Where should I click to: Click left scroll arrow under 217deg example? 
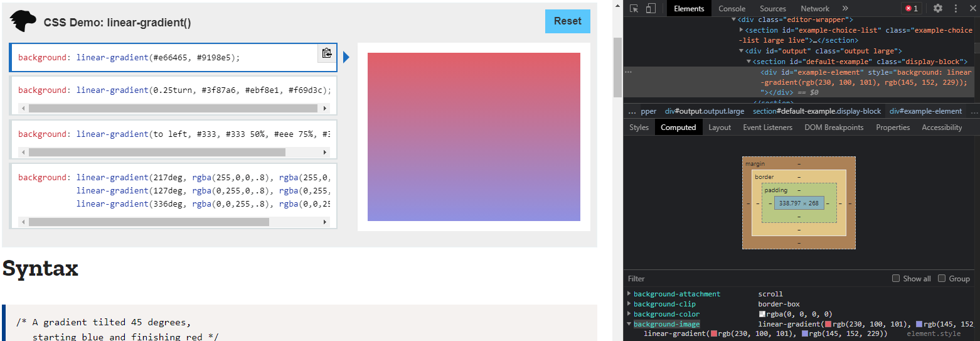pos(24,222)
